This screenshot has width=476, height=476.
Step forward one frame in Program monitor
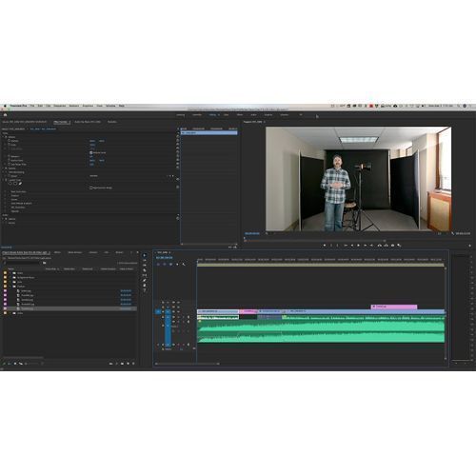tap(365, 246)
